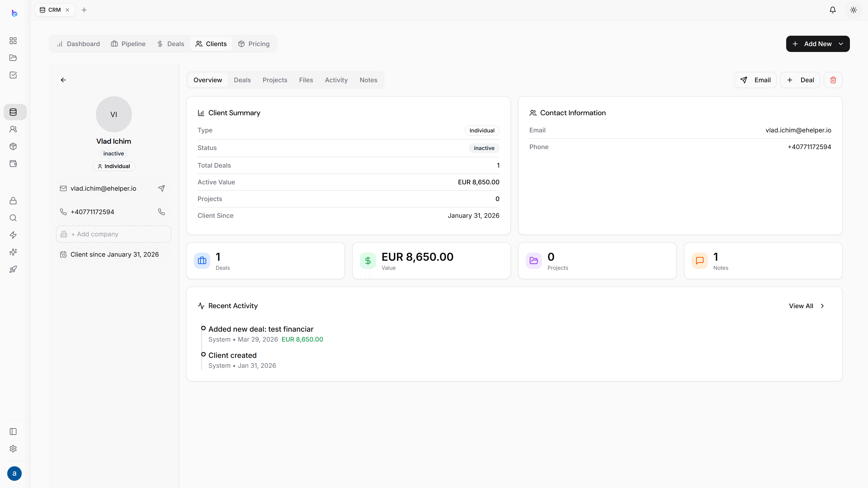This screenshot has height=488, width=868.
Task: Click the VI avatar circle
Action: point(114,115)
